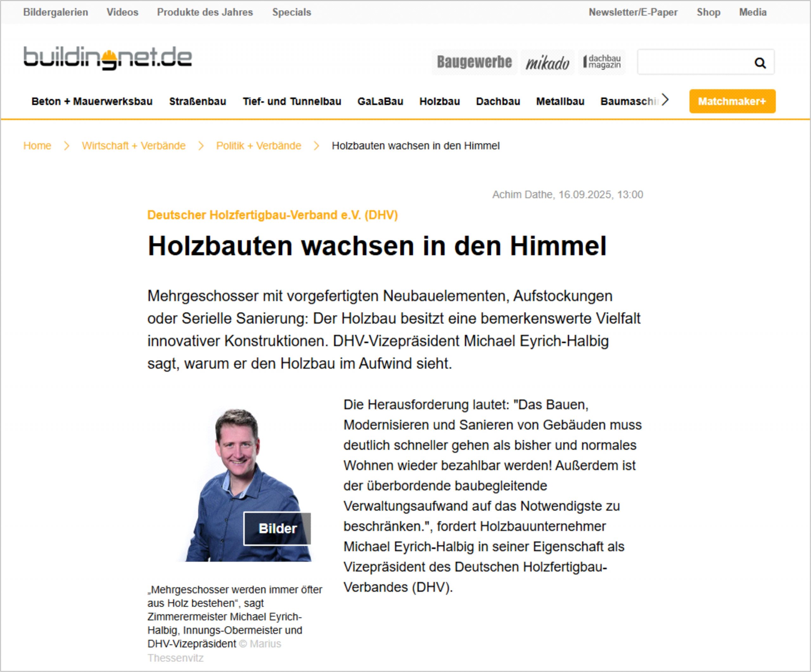This screenshot has width=811, height=672.
Task: Open the Bilder gallery overlay button
Action: click(277, 528)
